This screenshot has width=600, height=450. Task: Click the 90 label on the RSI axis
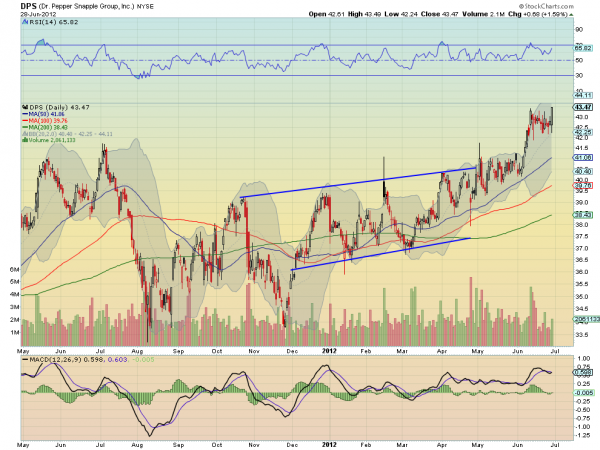[x=579, y=29]
